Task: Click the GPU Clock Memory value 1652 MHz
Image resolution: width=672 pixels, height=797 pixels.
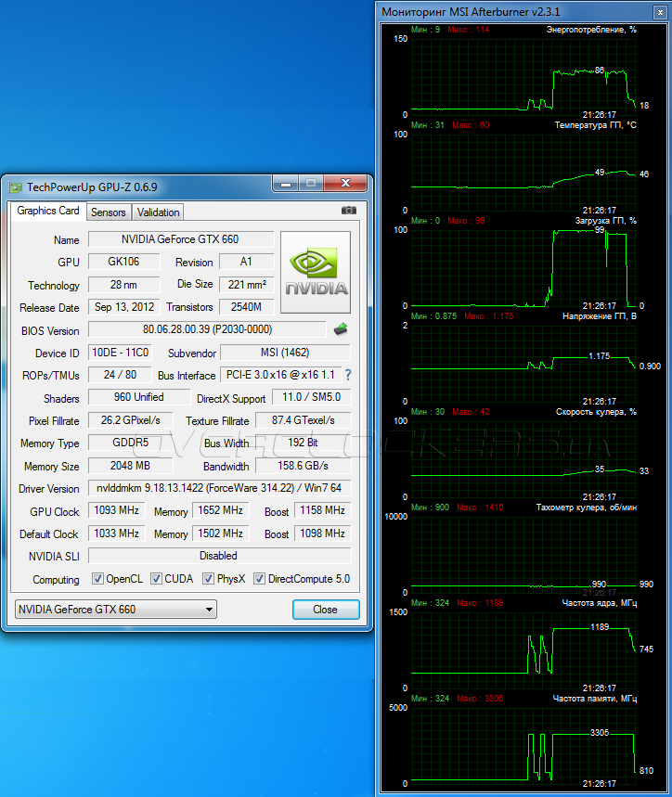Action: [221, 510]
